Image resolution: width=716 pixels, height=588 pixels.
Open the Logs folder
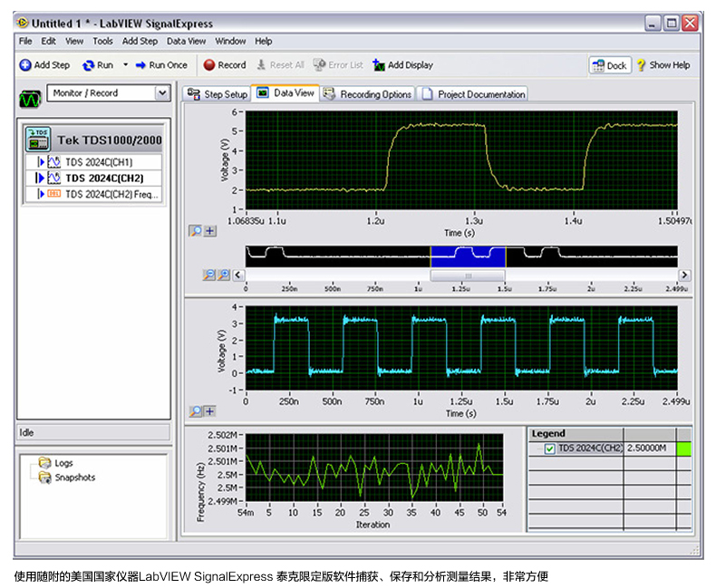55,463
